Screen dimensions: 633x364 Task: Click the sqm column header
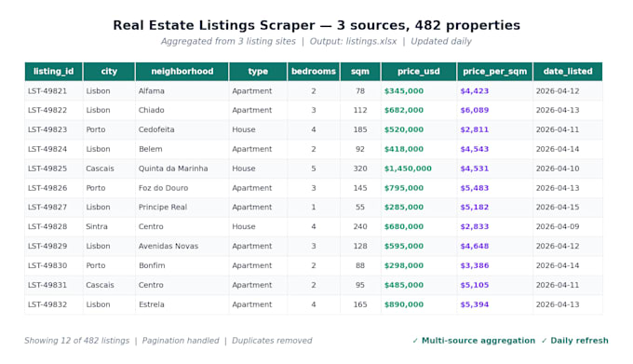pyautogui.click(x=360, y=72)
